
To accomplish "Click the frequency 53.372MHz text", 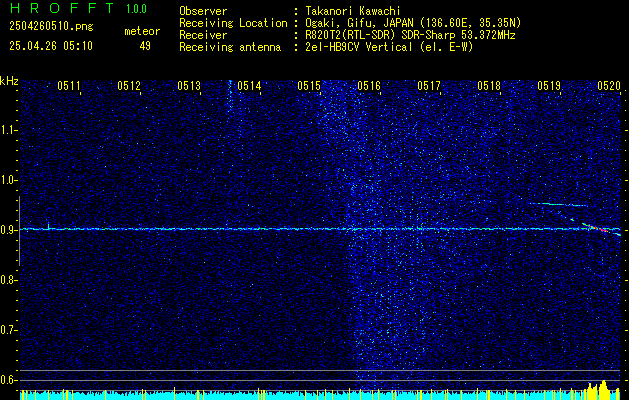I will tap(489, 35).
